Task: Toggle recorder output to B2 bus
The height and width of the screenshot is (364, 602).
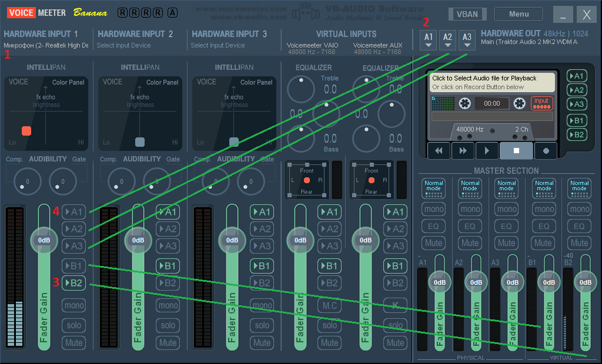Action: point(577,134)
